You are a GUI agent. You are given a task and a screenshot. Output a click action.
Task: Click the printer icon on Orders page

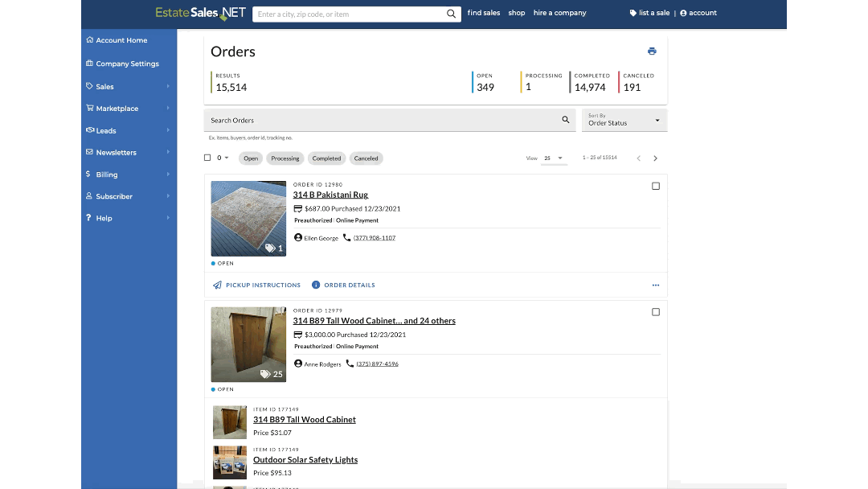(652, 51)
